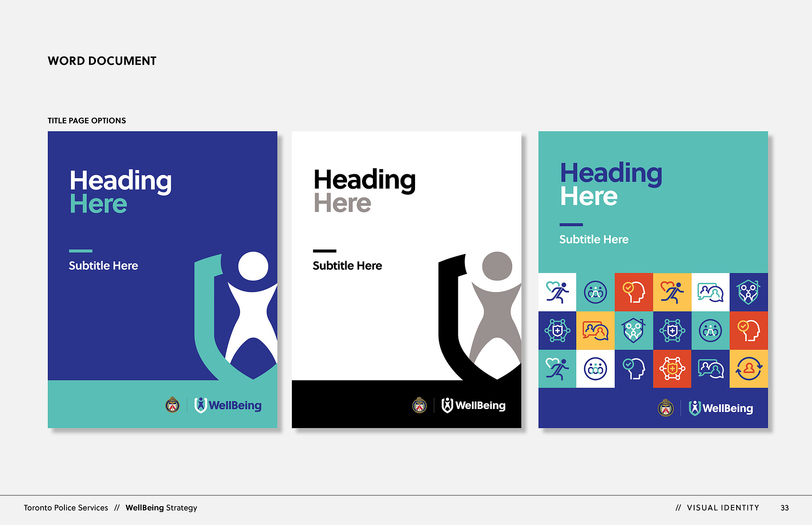812x525 pixels.
Task: Click the white WellBeing logo on black footer
Action: 473,405
